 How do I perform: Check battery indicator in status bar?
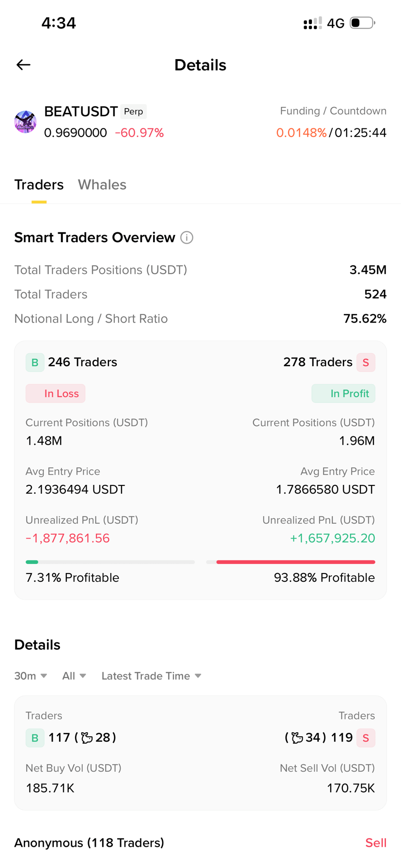tap(363, 23)
